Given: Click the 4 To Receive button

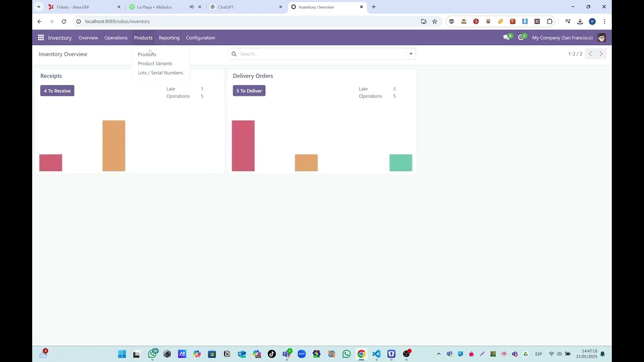Looking at the screenshot, I should coord(57,91).
